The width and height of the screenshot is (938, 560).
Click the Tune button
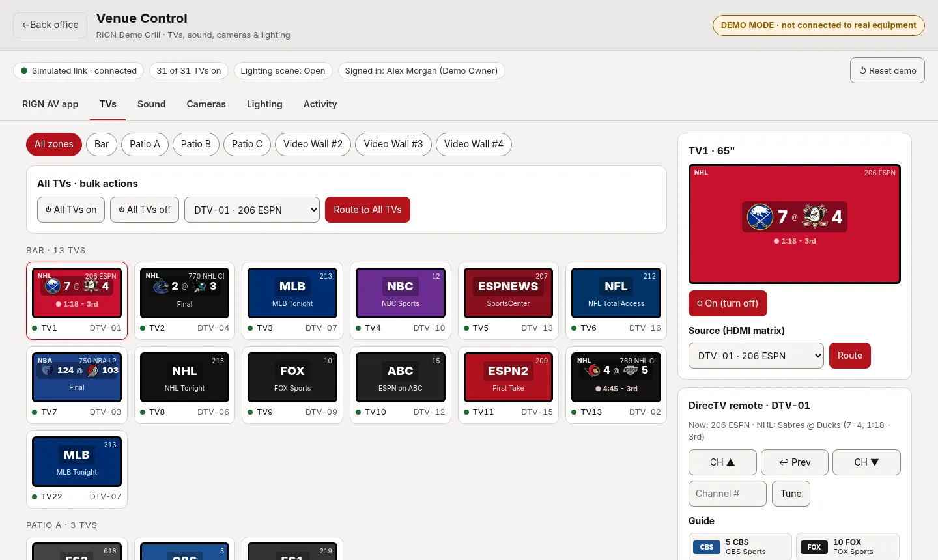791,494
